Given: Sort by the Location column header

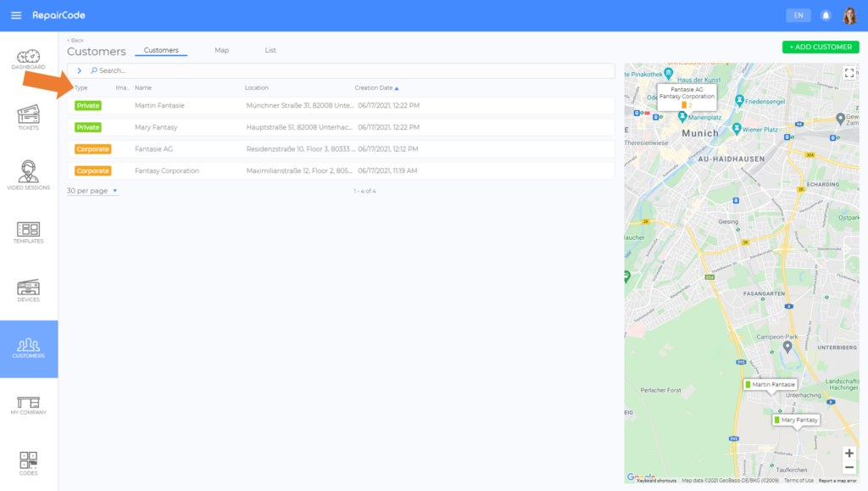Looking at the screenshot, I should 256,88.
